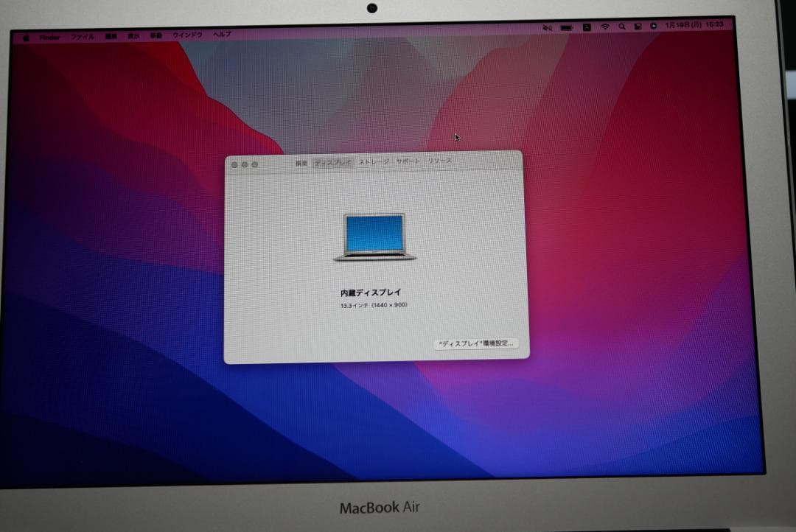796x532 pixels.
Task: Open the リソース tab
Action: point(438,161)
